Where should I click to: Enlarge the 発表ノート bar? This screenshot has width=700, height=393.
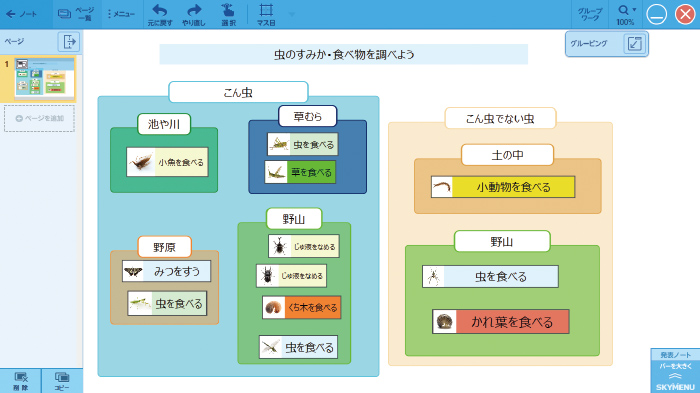tap(675, 371)
